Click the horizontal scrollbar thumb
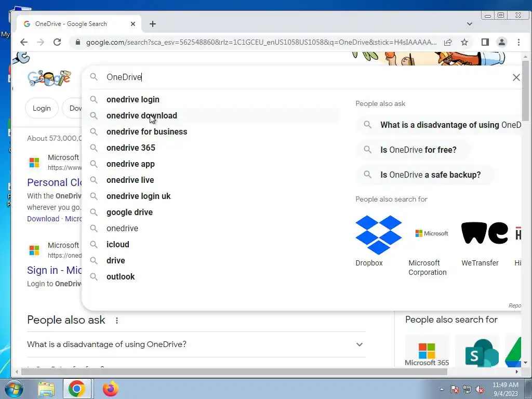Screen dimensions: 532x399 pyautogui.click(x=234, y=372)
